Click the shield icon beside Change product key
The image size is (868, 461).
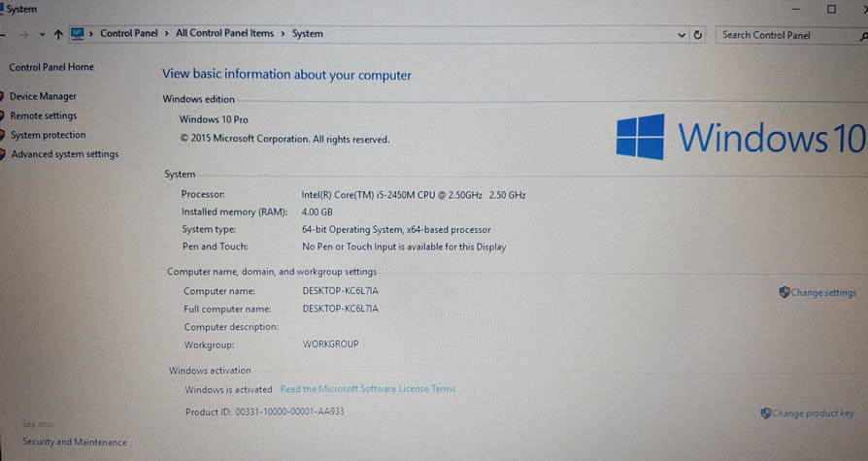[x=765, y=413]
